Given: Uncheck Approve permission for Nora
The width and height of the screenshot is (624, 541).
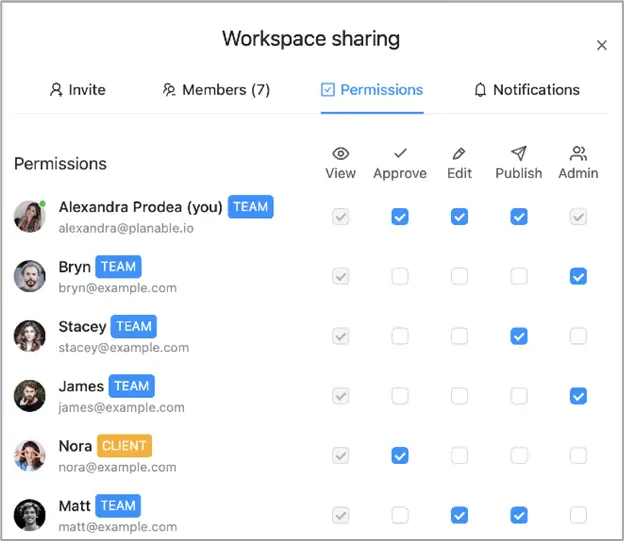Looking at the screenshot, I should click(x=400, y=455).
